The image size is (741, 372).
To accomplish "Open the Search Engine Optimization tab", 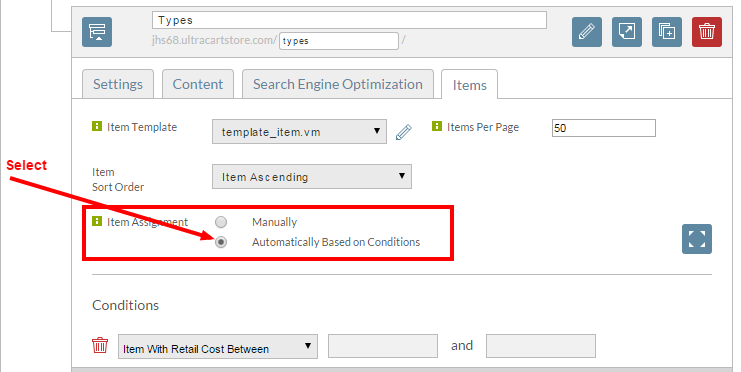I will click(337, 84).
